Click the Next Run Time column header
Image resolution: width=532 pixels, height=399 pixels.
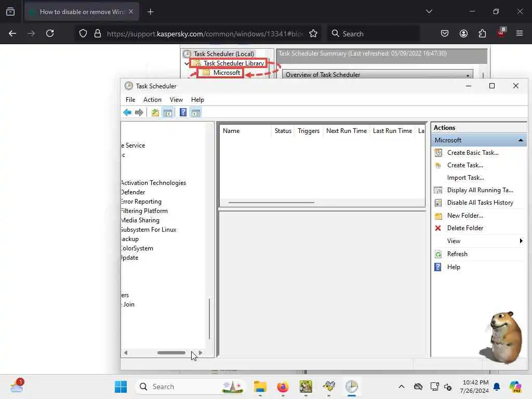coord(347,131)
